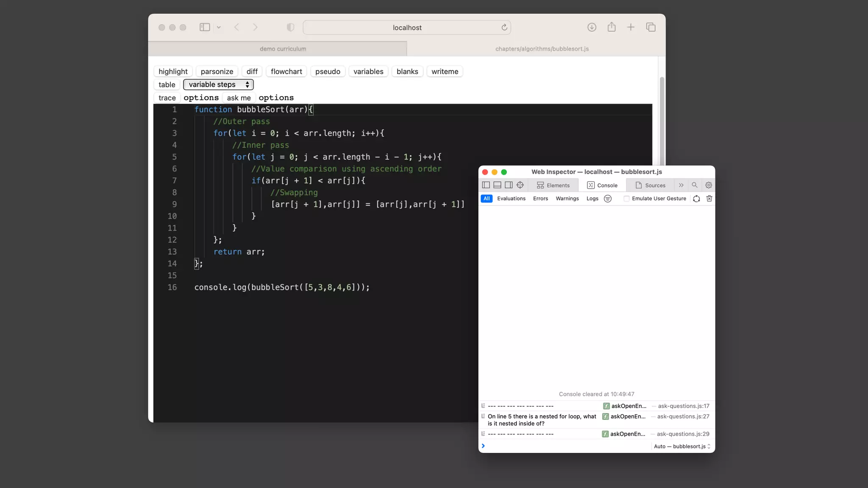Show tab overview in Safari
The width and height of the screenshot is (868, 488).
[651, 28]
